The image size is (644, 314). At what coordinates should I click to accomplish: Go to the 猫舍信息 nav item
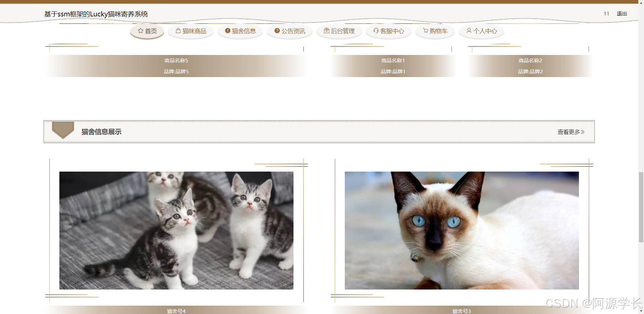[240, 31]
